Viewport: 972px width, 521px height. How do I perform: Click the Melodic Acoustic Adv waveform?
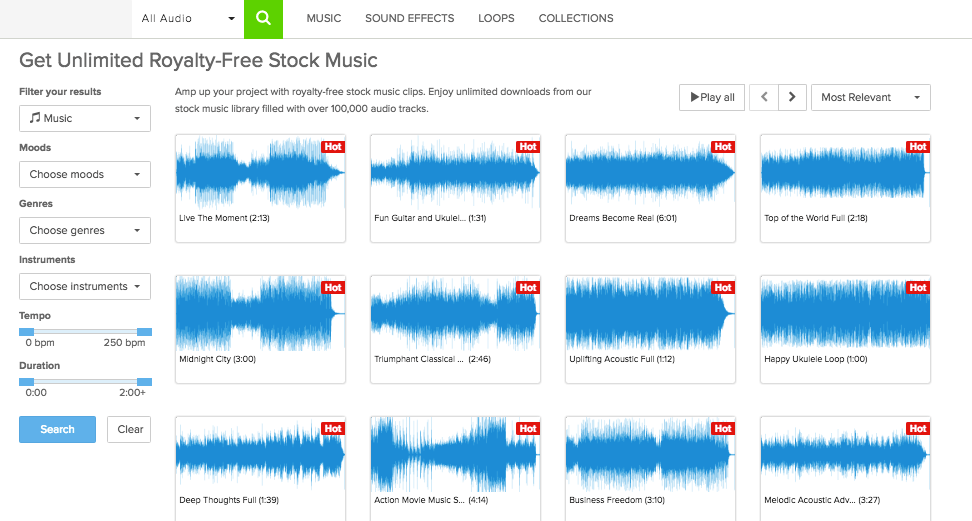click(846, 455)
